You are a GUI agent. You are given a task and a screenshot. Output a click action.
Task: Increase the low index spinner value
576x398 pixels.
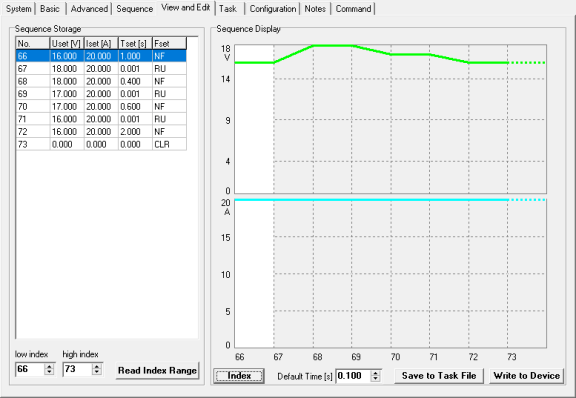coord(49,366)
